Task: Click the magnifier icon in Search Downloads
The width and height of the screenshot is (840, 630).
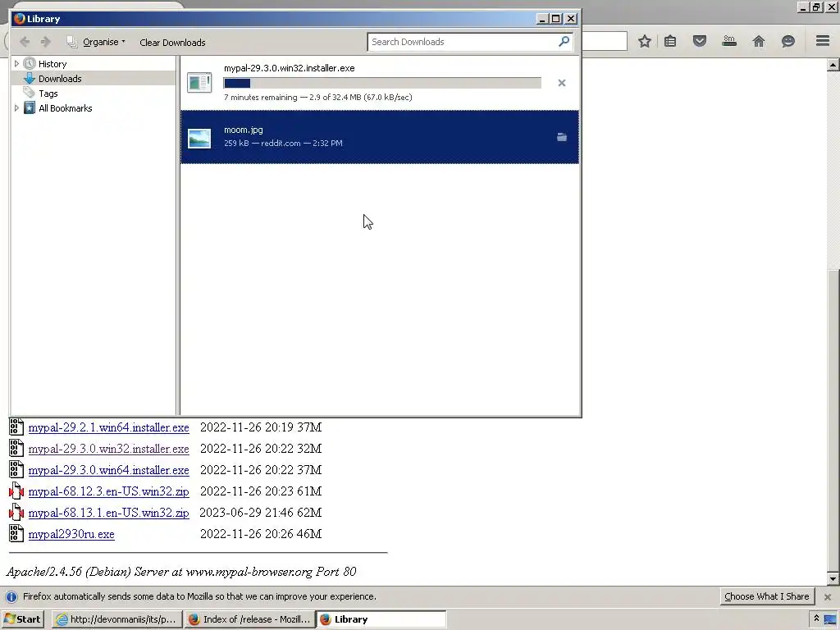Action: click(564, 41)
